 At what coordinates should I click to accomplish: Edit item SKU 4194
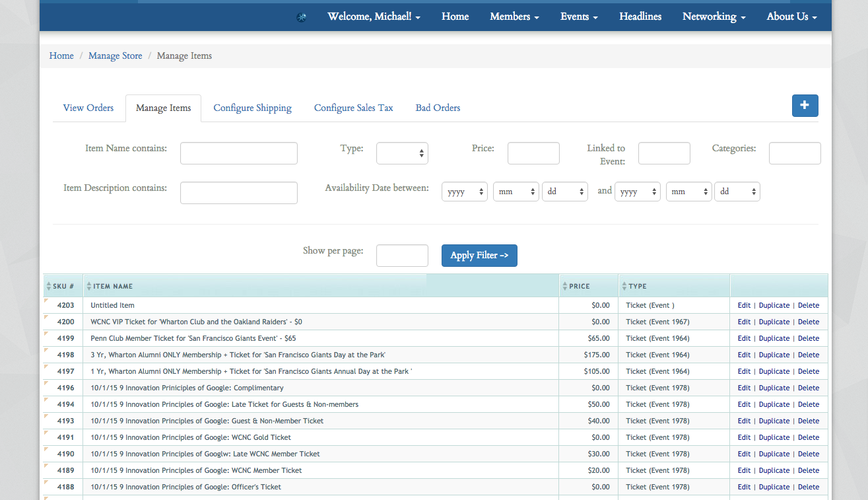point(744,404)
